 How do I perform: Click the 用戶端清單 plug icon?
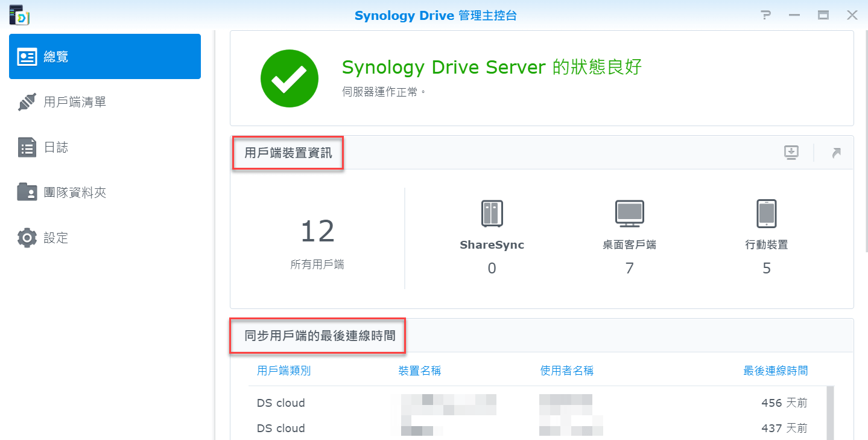pyautogui.click(x=27, y=102)
